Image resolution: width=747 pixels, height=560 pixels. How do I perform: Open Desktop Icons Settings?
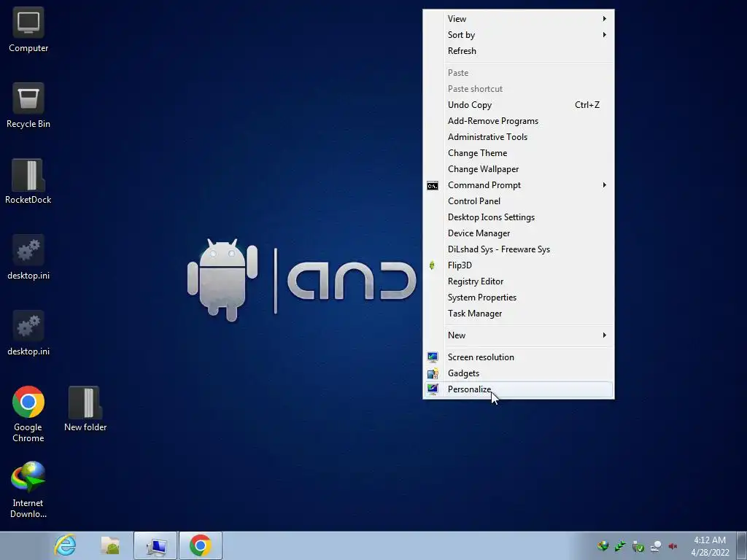[519, 217]
